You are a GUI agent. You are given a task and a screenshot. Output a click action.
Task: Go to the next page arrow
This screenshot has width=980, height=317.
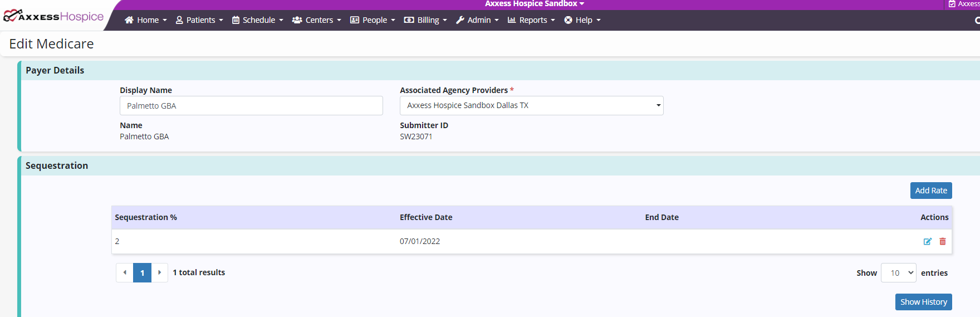(159, 272)
